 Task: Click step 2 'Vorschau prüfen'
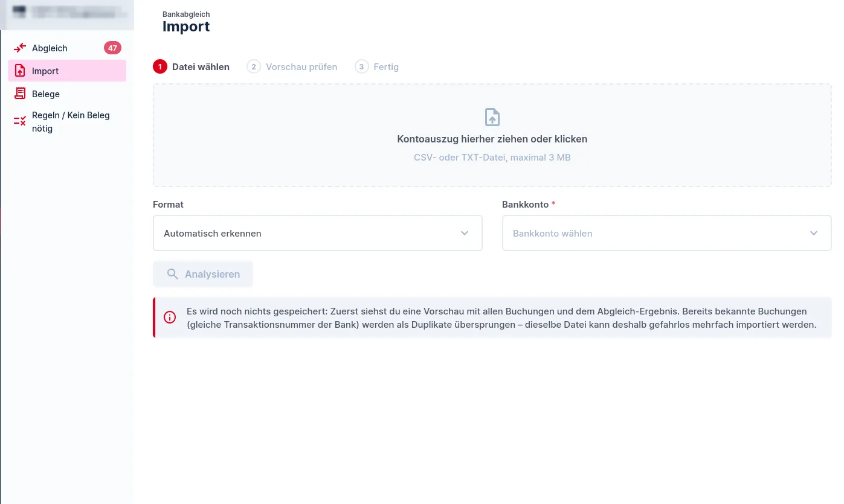point(292,67)
